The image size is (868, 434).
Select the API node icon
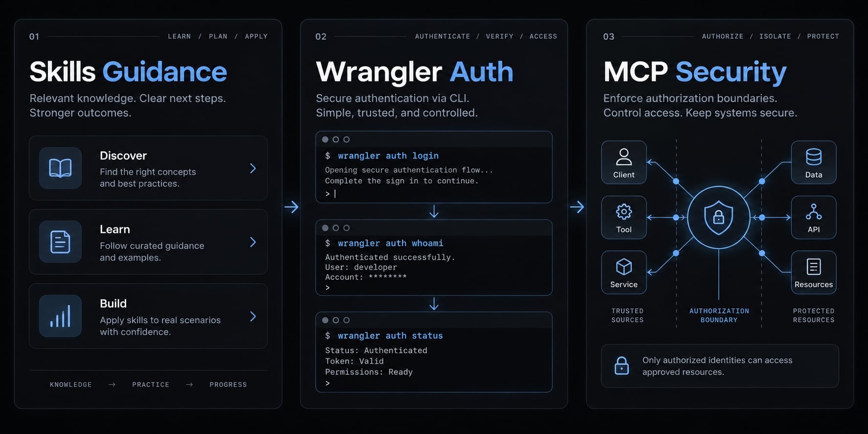[814, 212]
